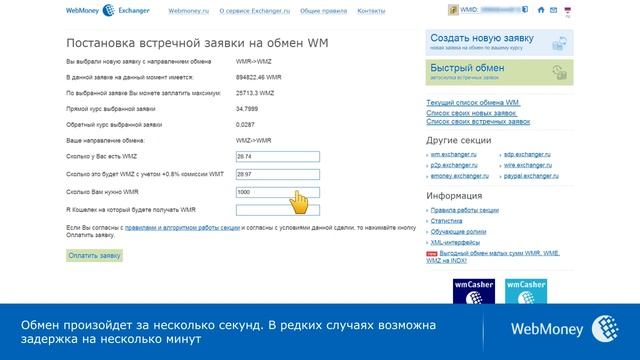Click the Информация heading
640x360 pixels.
click(454, 196)
